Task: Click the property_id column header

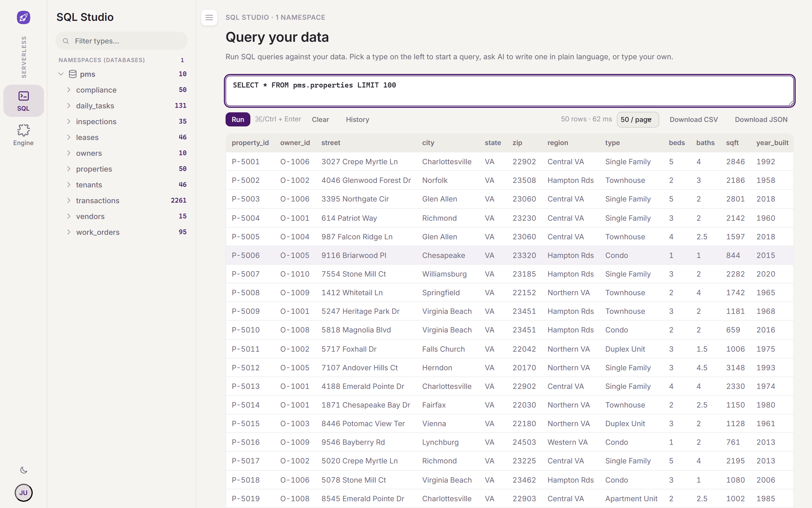Action: click(250, 143)
